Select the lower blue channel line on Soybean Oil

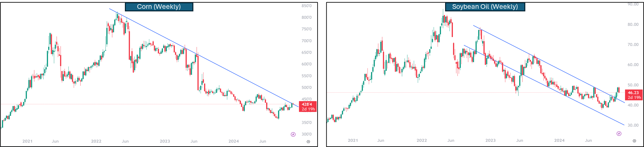pyautogui.click(x=554, y=90)
